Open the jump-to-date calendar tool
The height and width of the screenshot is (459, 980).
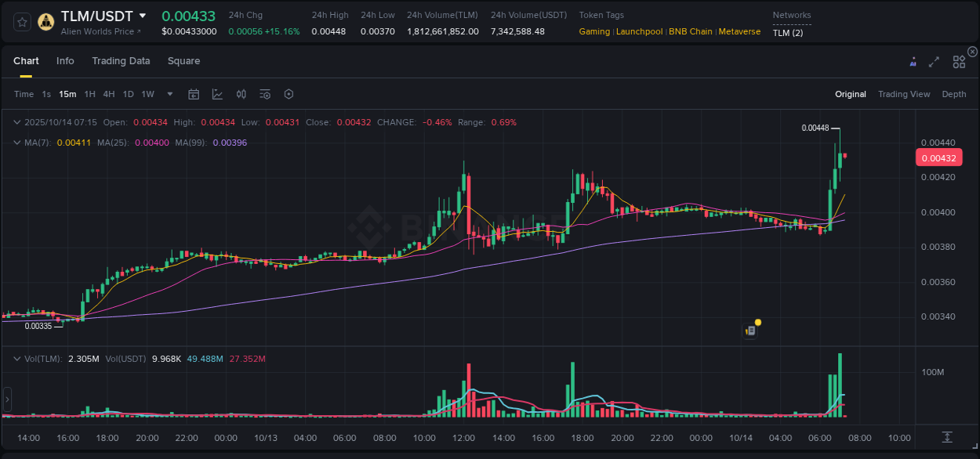(194, 94)
